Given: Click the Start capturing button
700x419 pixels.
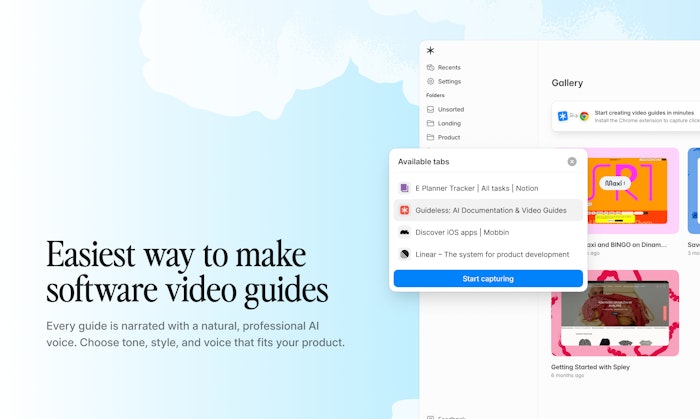Looking at the screenshot, I should pyautogui.click(x=488, y=278).
